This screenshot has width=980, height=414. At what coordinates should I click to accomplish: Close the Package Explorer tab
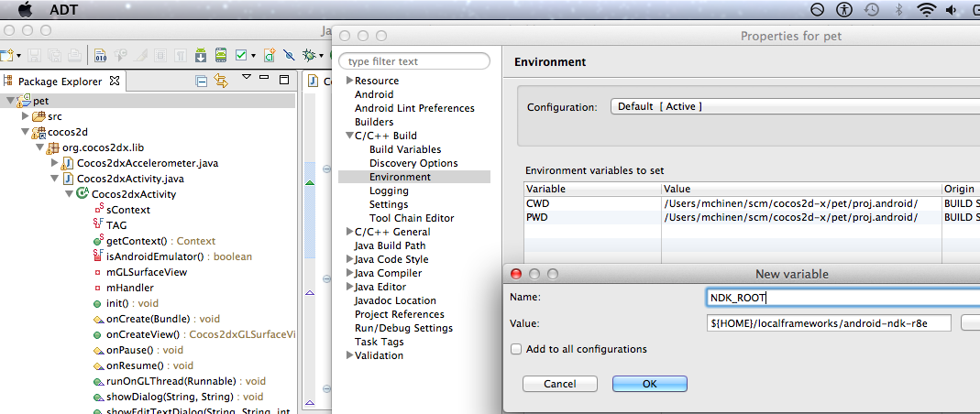click(x=115, y=82)
